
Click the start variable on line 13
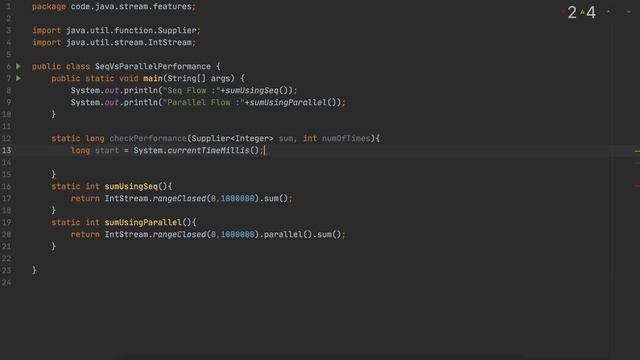point(107,151)
